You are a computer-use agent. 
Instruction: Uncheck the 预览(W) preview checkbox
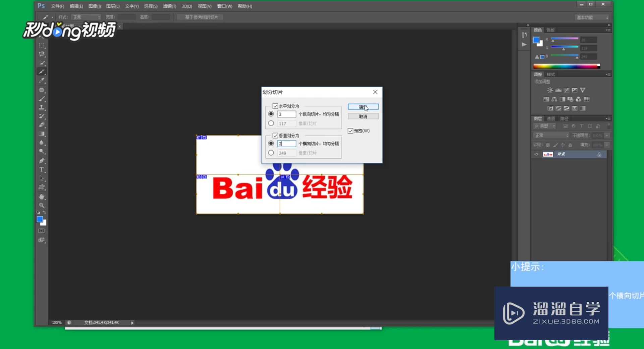[351, 131]
